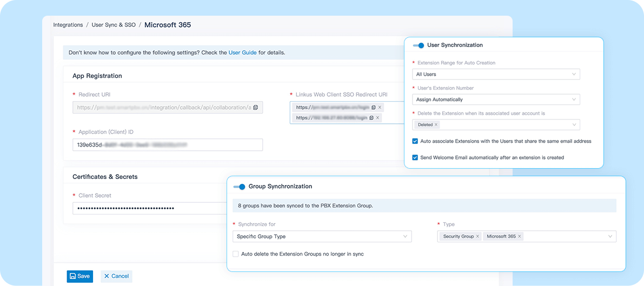Uncheck Auto associate Extensions with Users
This screenshot has height=286, width=644.
pos(415,141)
